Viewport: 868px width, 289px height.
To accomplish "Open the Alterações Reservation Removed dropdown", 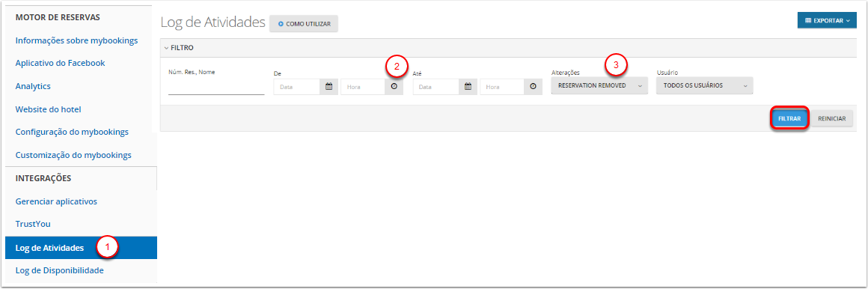I will (x=599, y=86).
